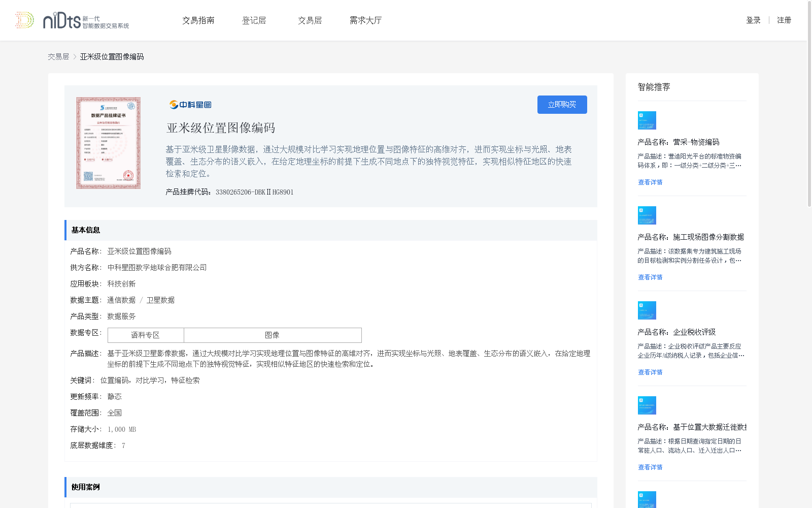Open the 登记层 menu
This screenshot has width=812, height=508.
click(x=254, y=20)
